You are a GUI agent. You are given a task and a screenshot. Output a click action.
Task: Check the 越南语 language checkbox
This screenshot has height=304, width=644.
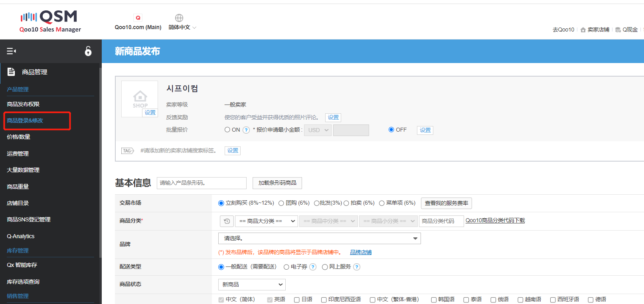tap(520, 300)
